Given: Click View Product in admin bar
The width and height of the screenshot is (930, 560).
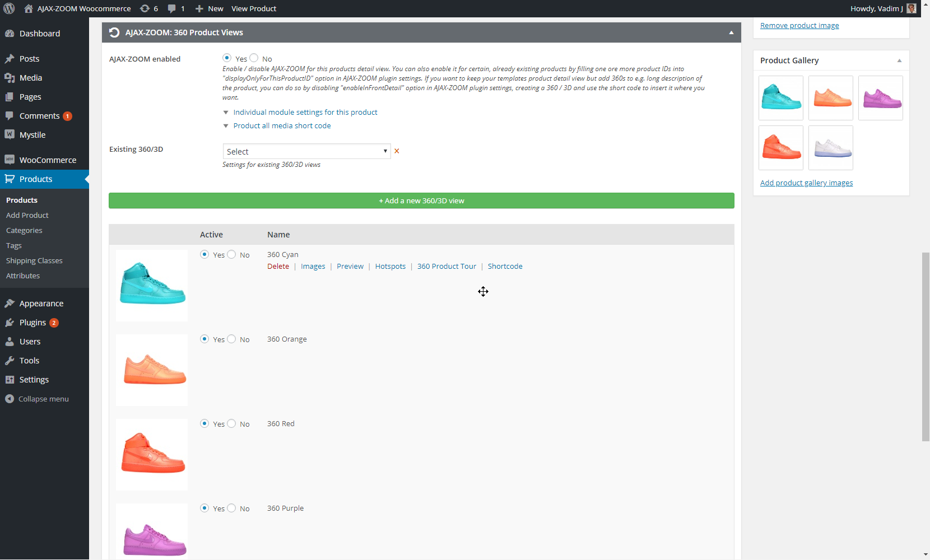Looking at the screenshot, I should click(x=254, y=8).
